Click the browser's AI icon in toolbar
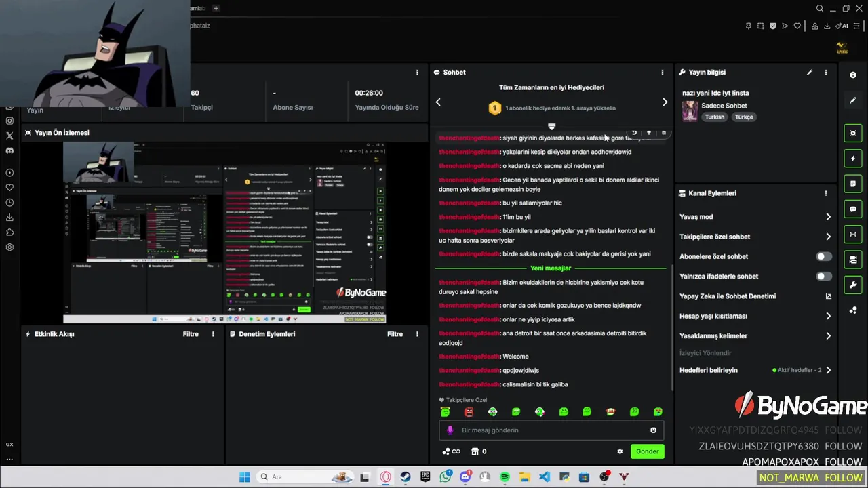Image resolution: width=868 pixels, height=488 pixels. click(x=843, y=26)
